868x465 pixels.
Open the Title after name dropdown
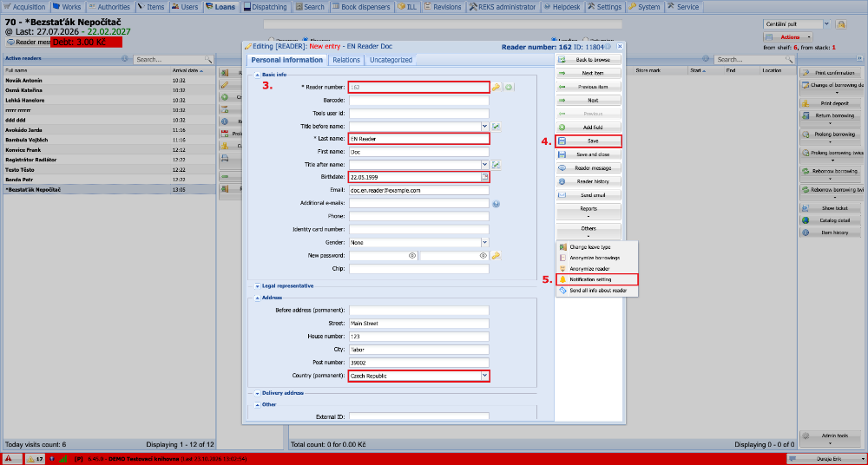(x=485, y=165)
